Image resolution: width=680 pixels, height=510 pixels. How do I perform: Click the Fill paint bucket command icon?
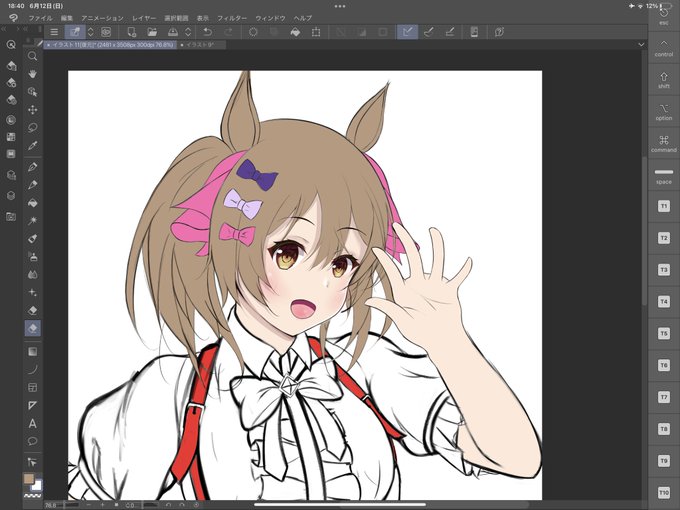pyautogui.click(x=295, y=32)
